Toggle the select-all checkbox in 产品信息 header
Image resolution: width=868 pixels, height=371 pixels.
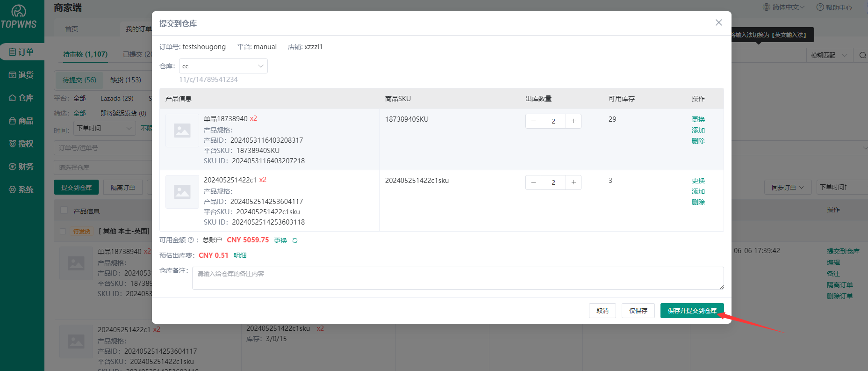click(64, 211)
